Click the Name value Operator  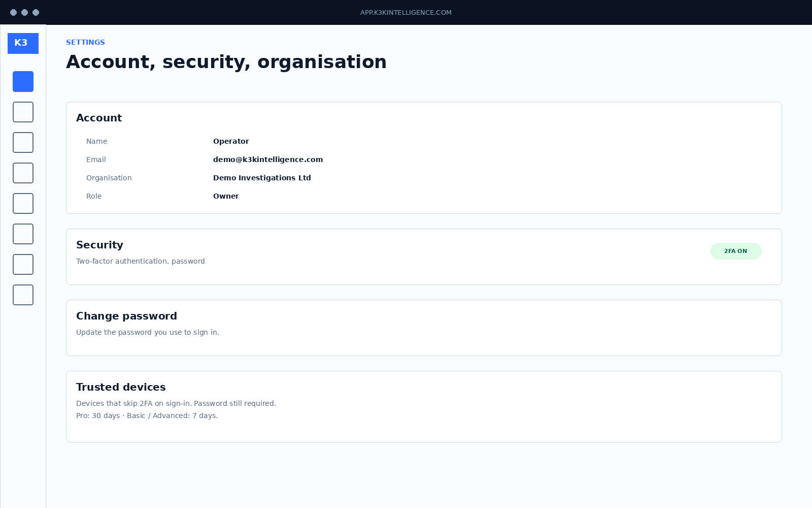(x=231, y=141)
